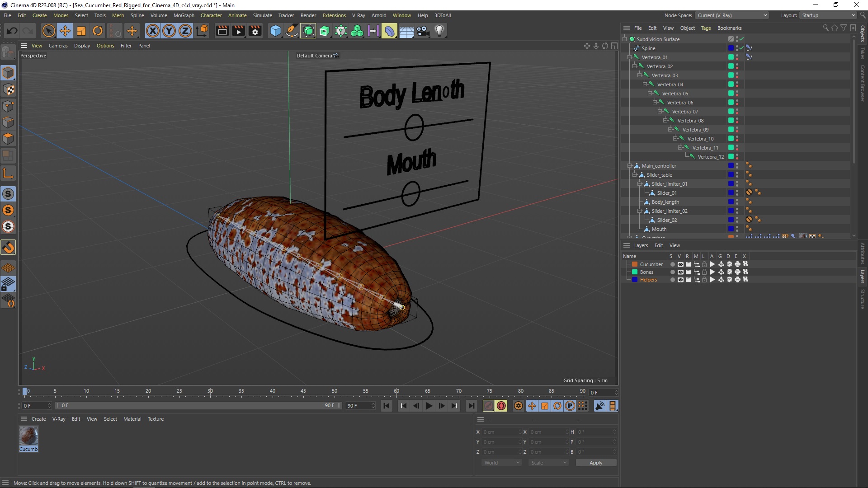Expand the Vertebra_01 hierarchy
Screen dimensions: 868x488
[x=630, y=56]
